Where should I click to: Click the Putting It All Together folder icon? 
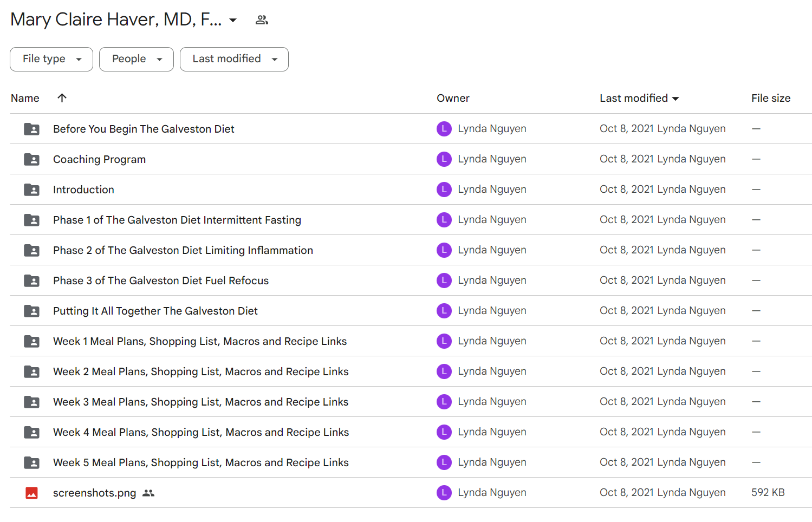[31, 311]
